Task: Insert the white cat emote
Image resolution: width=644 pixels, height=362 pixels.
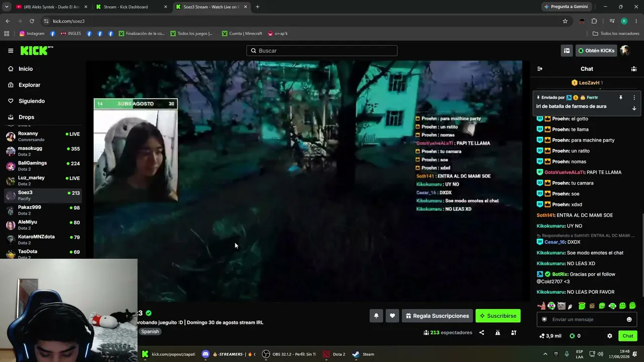Action: tap(561, 306)
